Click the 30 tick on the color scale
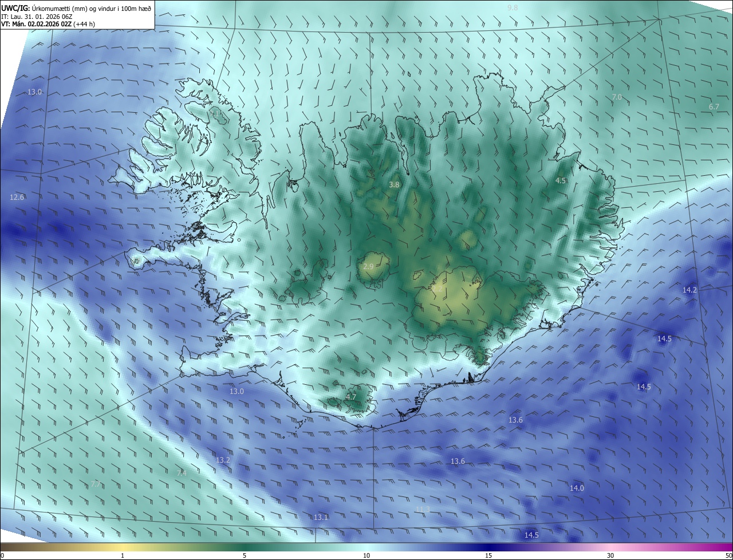 610,555
